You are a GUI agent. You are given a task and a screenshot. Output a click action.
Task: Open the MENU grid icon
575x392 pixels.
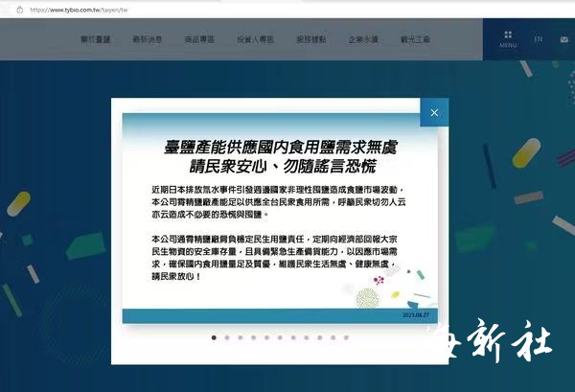click(x=508, y=39)
